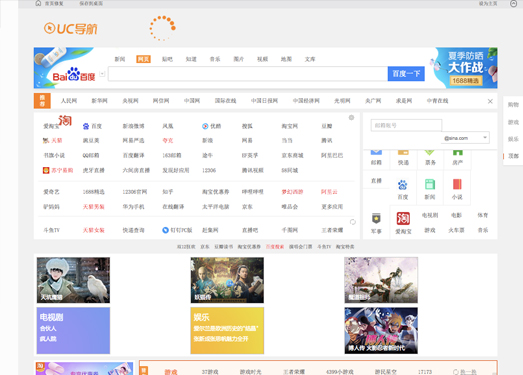The image size is (523, 375).
Task: Open the 妖猫传 movie thumbnail
Action: point(227,280)
